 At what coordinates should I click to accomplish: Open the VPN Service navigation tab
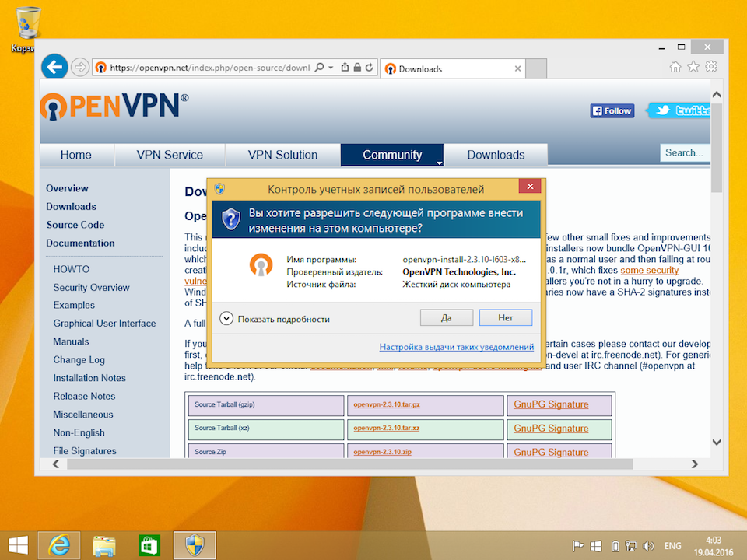coord(170,155)
